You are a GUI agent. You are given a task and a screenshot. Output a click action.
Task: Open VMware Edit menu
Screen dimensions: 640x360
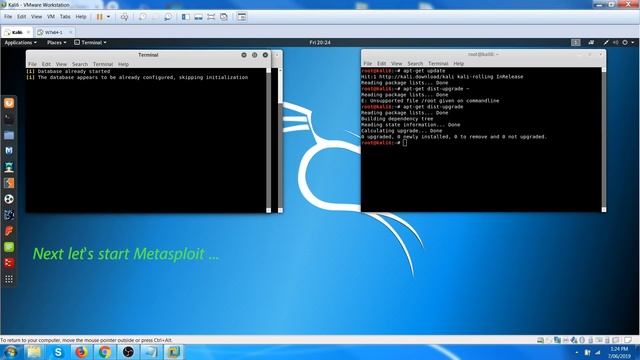pyautogui.click(x=21, y=17)
